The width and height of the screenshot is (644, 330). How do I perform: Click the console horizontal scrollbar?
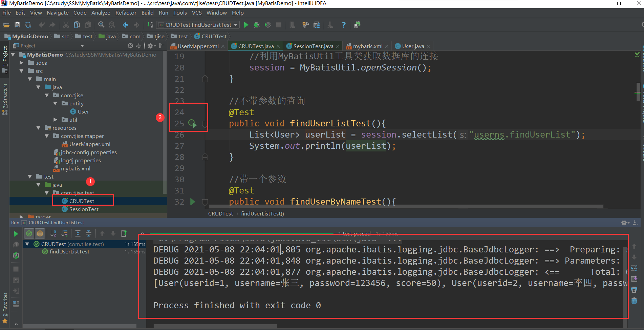pos(215,326)
